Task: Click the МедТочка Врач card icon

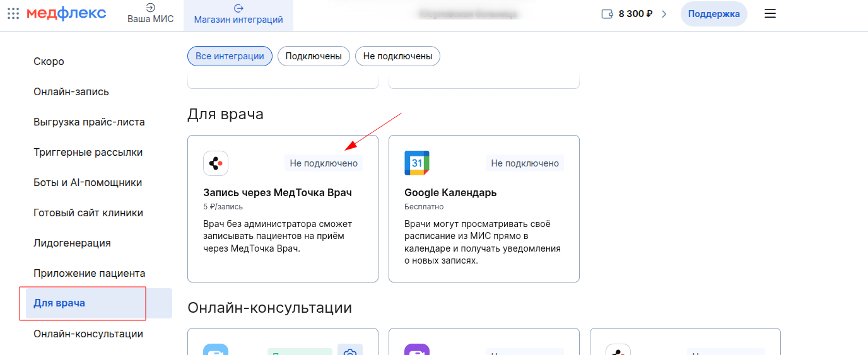Action: [216, 163]
